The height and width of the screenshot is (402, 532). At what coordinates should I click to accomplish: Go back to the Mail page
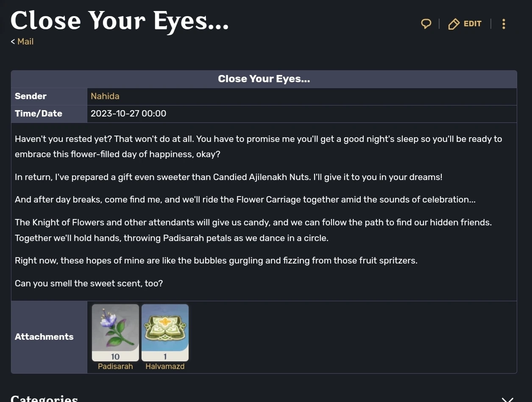point(25,42)
